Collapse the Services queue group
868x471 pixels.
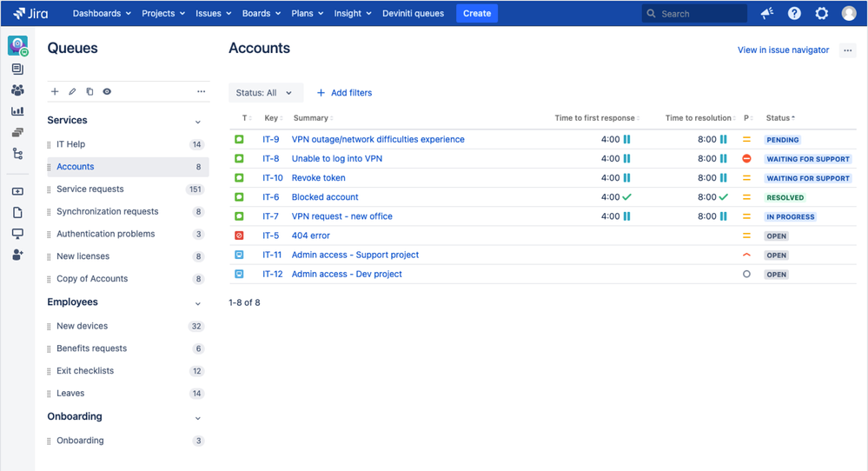tap(197, 122)
